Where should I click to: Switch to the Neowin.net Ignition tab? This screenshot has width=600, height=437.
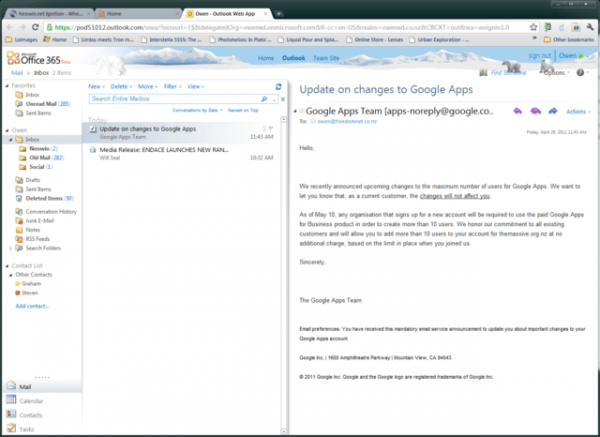tap(49, 13)
